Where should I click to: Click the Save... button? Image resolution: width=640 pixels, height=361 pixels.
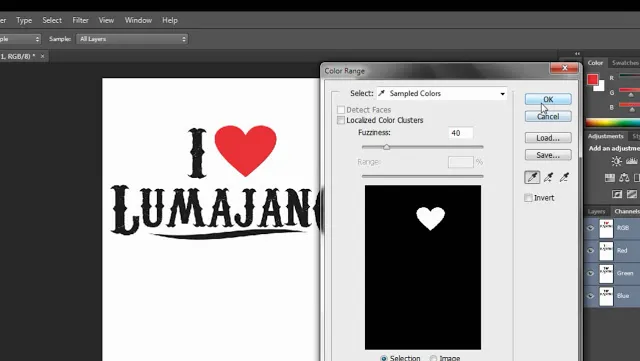pyautogui.click(x=548, y=155)
